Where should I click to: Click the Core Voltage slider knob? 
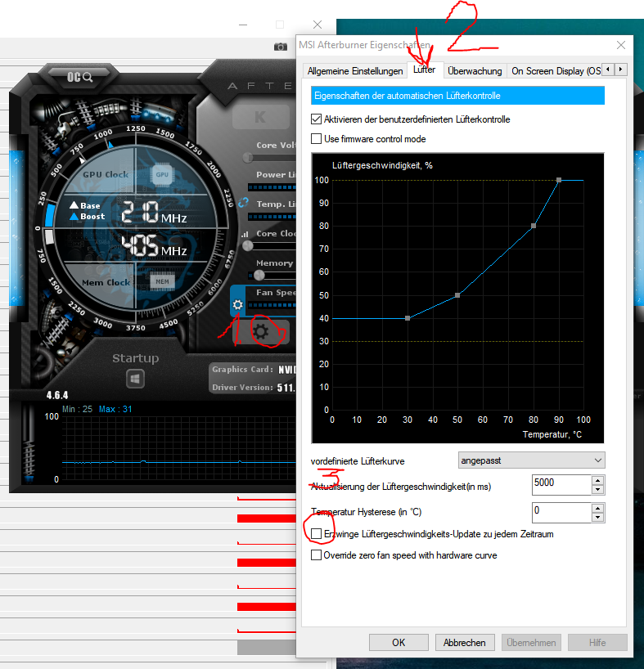click(248, 158)
